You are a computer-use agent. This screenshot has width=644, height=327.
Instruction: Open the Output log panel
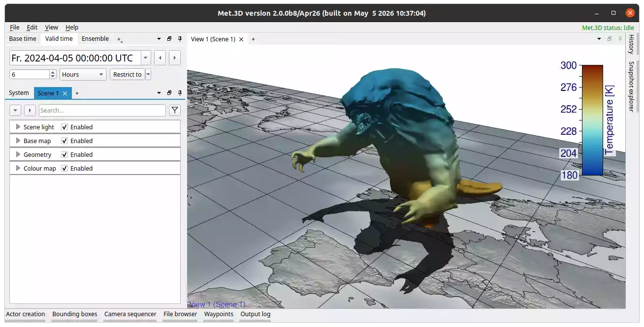coord(255,314)
